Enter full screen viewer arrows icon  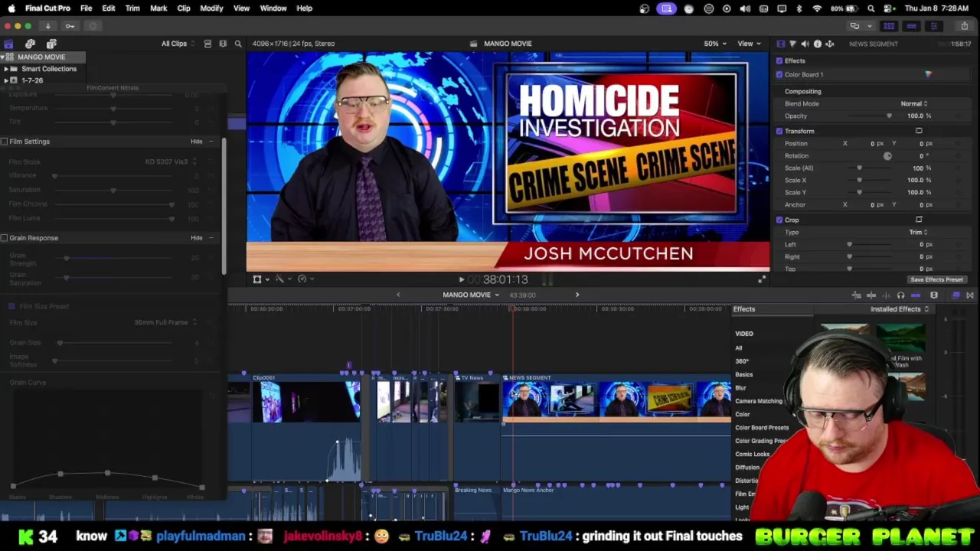(762, 279)
